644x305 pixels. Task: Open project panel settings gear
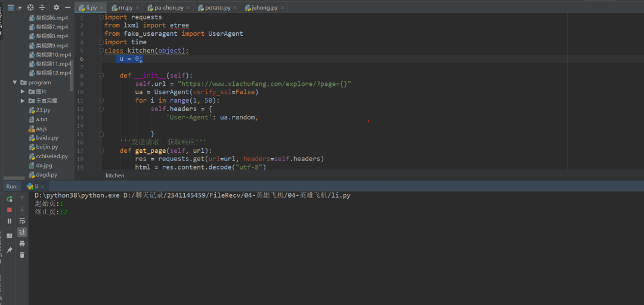[56, 7]
